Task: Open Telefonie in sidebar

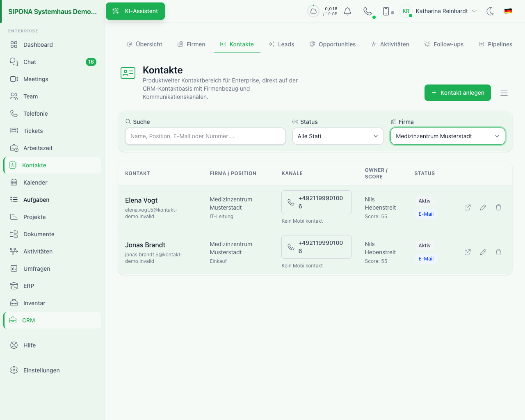Action: click(52, 114)
